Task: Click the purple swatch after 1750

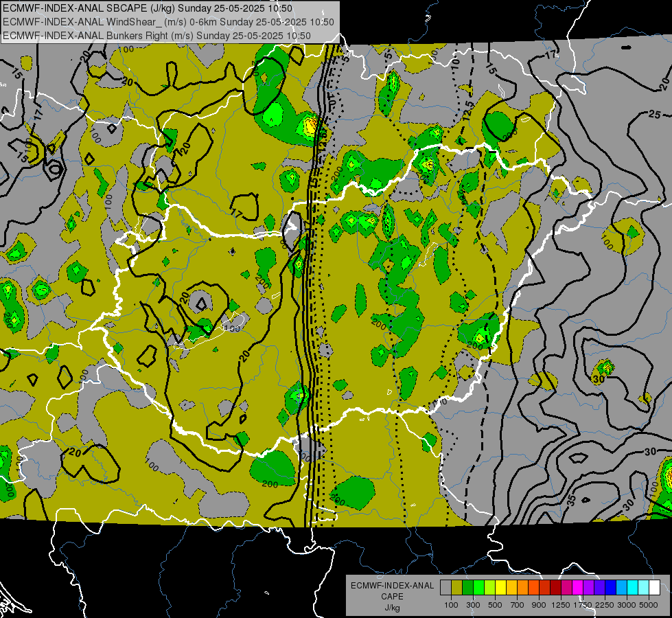Action: (x=588, y=588)
